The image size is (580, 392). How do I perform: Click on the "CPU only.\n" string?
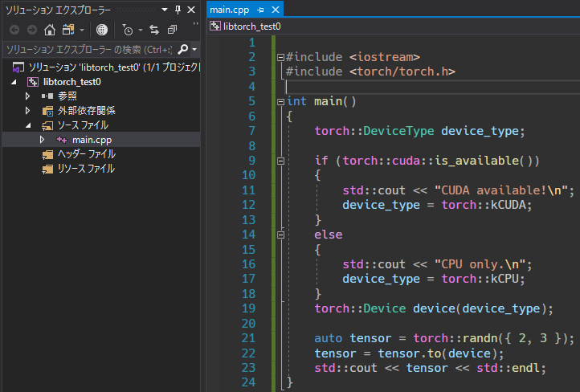[x=480, y=264]
